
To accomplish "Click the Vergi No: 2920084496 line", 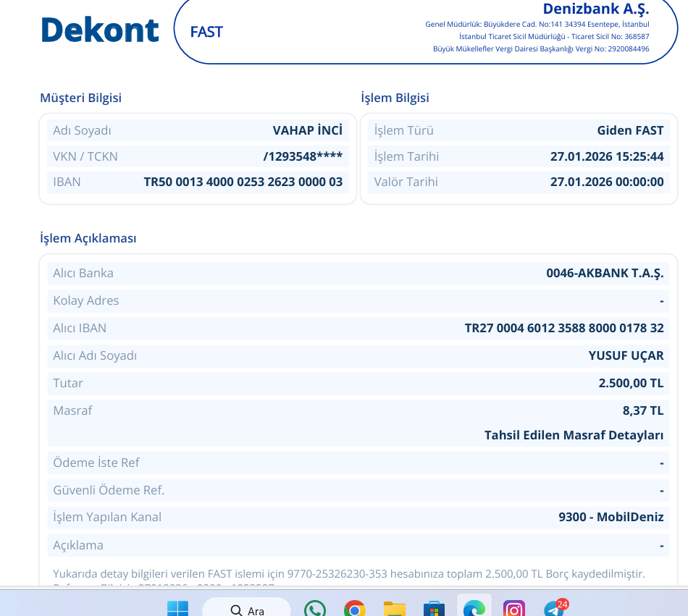I will [541, 49].
